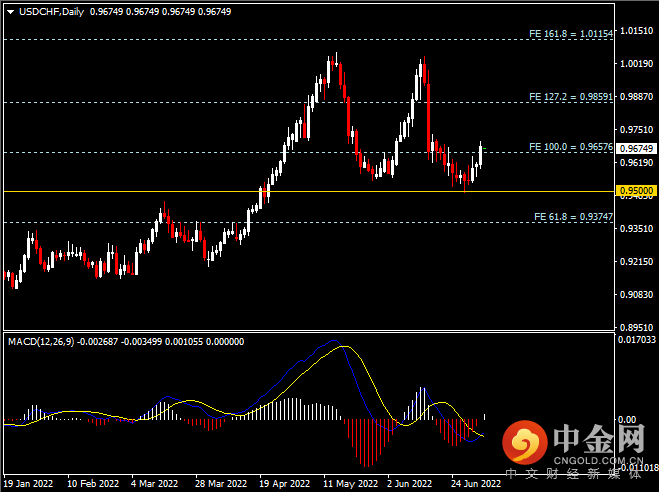Click the 0.92150 price axis value
The width and height of the screenshot is (659, 492).
tap(636, 261)
